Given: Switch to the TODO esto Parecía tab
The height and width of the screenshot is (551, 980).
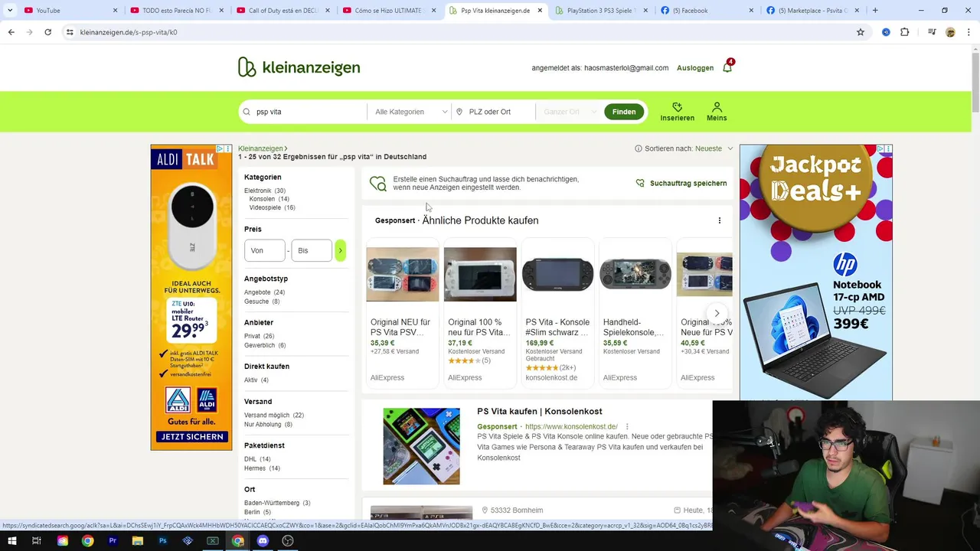Looking at the screenshot, I should [176, 11].
